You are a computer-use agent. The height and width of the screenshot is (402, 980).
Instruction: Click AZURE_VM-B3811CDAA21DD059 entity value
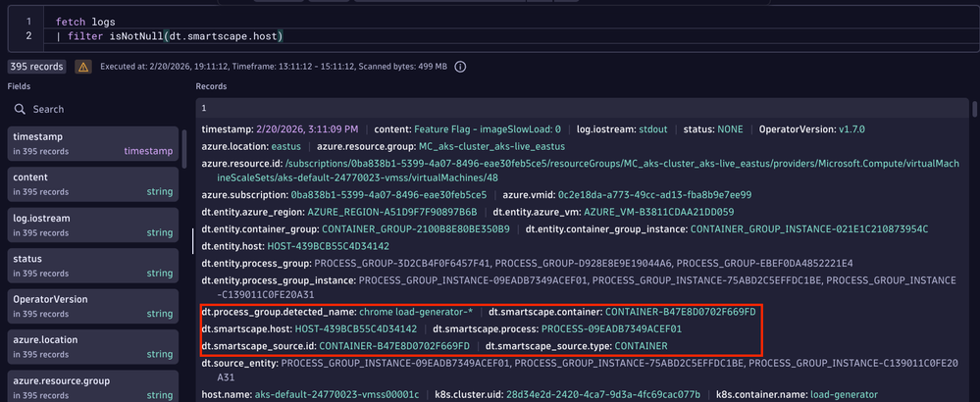tap(659, 212)
